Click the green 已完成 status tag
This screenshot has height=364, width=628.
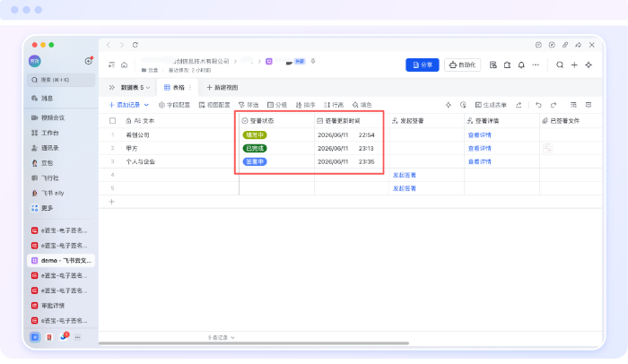click(255, 148)
